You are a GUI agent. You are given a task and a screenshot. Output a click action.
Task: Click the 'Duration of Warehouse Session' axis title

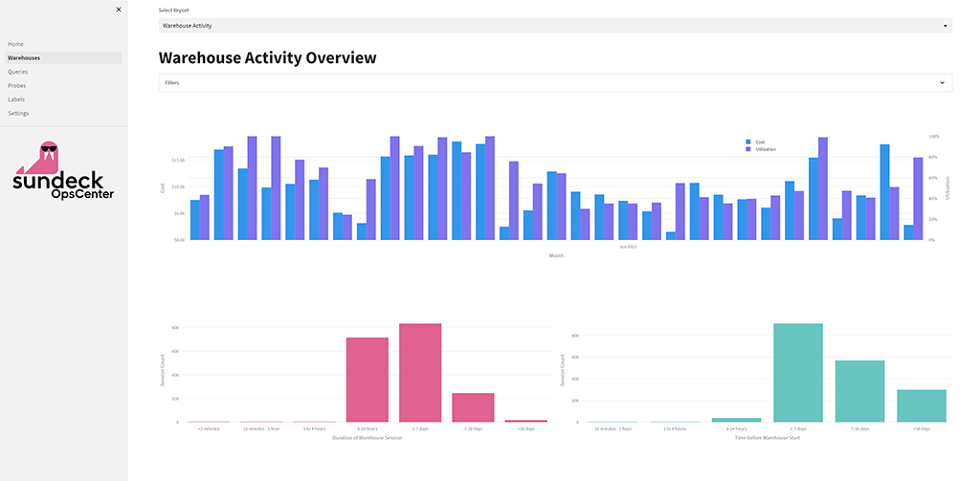tap(367, 438)
